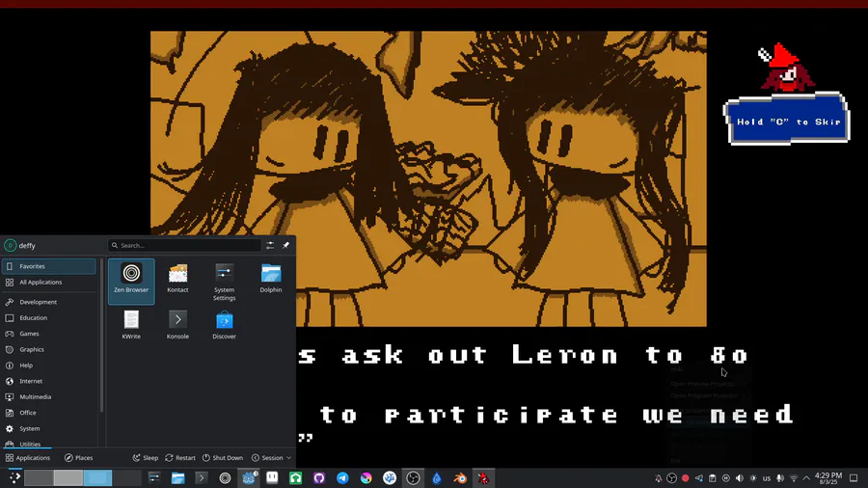Open clipboard tray icon

[x=713, y=478]
